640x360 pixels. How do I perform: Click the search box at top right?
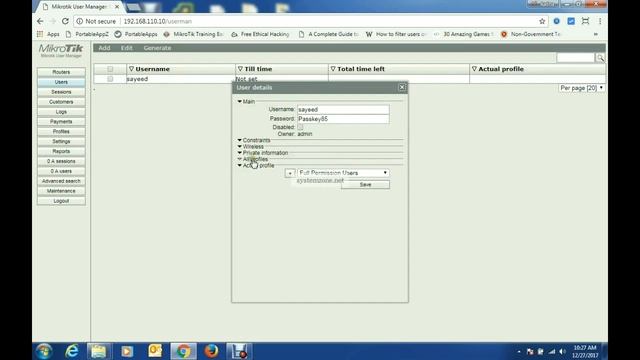576,58
